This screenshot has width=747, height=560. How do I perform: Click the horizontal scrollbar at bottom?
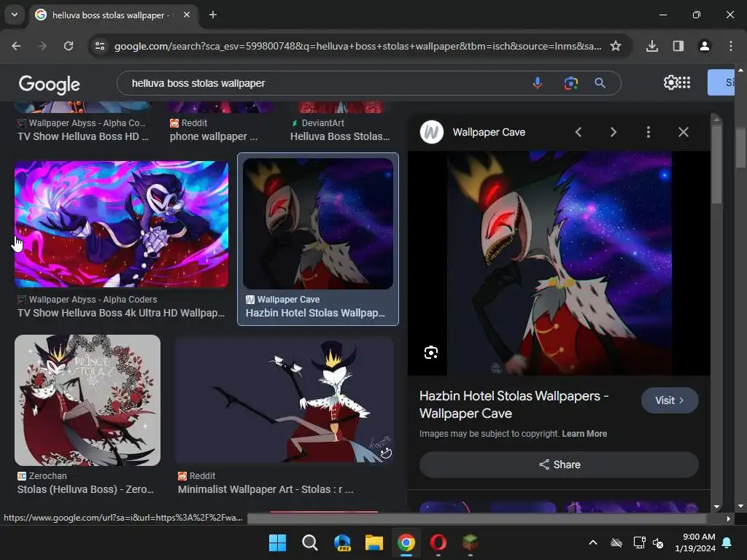point(476,518)
